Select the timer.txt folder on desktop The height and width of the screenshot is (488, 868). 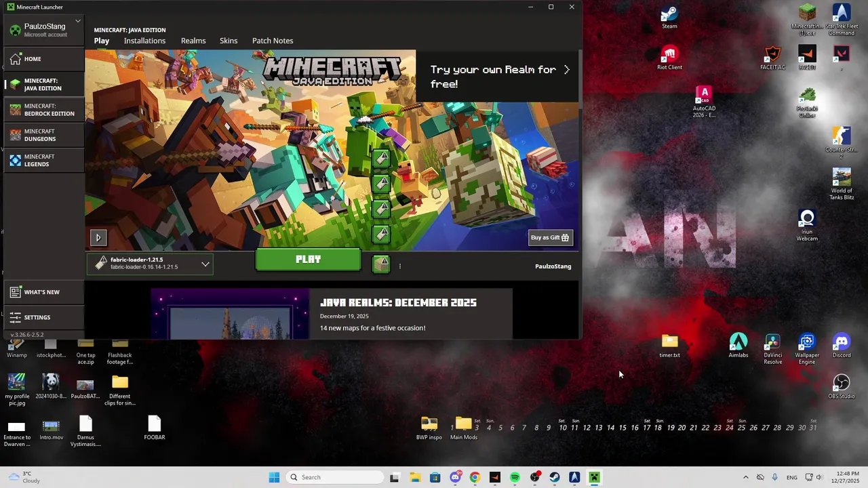669,346
